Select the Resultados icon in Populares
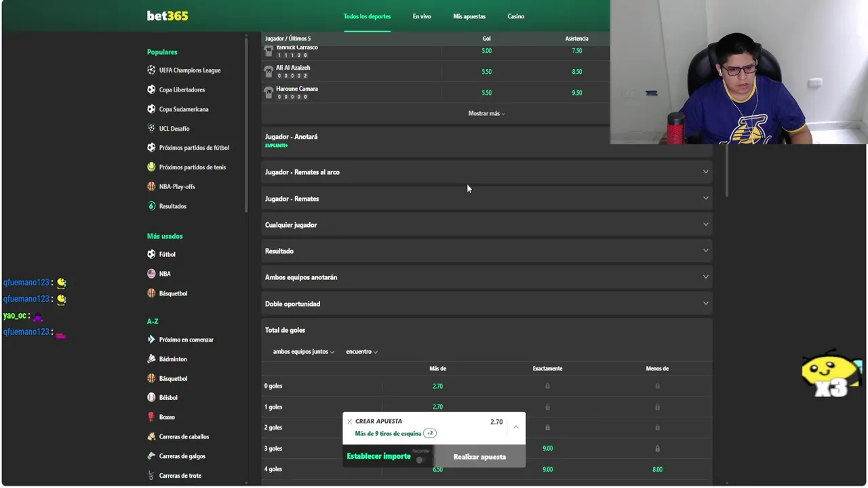This screenshot has width=868, height=488. pyautogui.click(x=151, y=206)
